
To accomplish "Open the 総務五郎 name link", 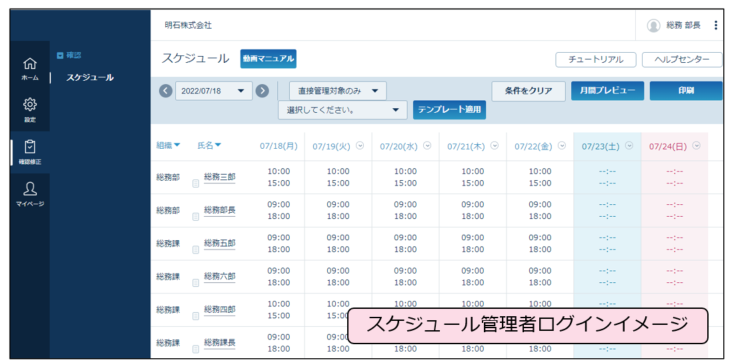I will pos(220,243).
